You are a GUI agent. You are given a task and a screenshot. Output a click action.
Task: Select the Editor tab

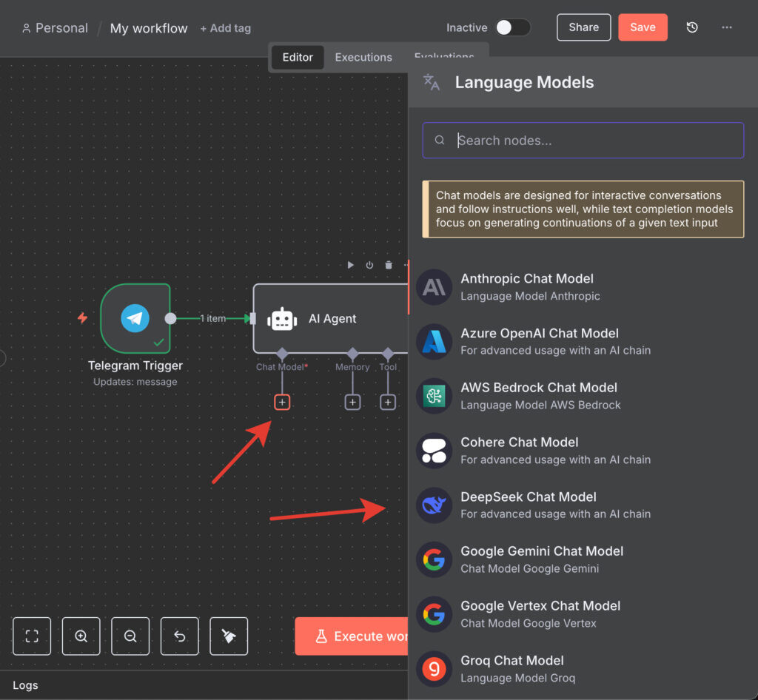298,57
